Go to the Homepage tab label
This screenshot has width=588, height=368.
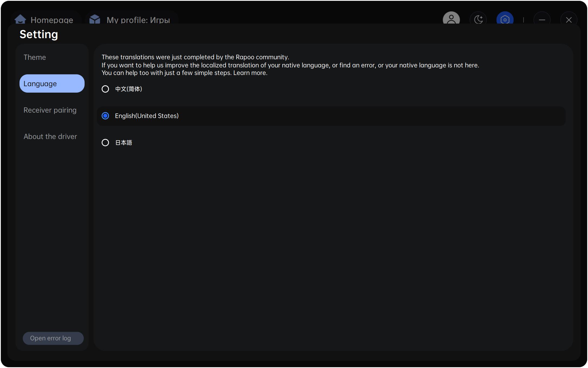[x=52, y=20]
